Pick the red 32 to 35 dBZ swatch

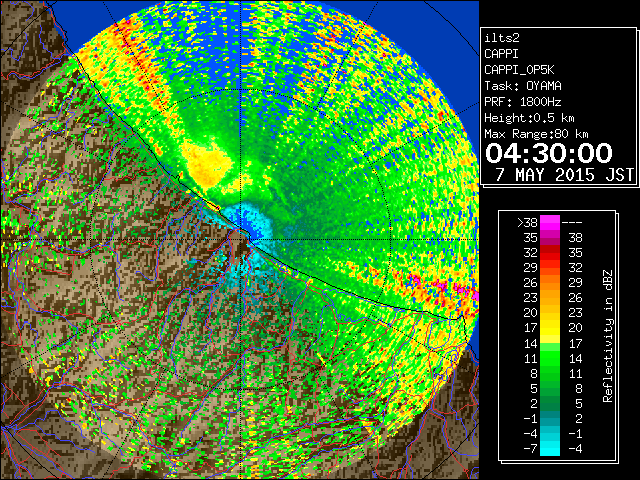pos(550,253)
